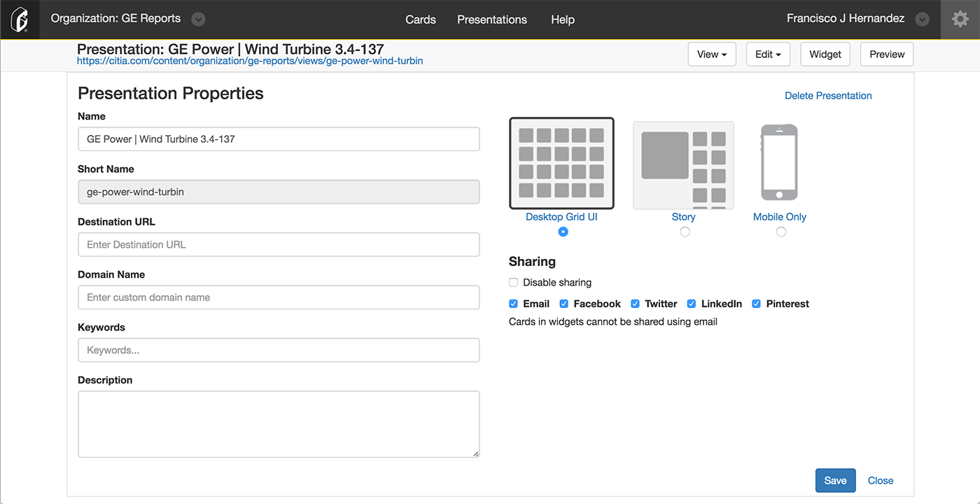980x504 pixels.
Task: Click the Preview button
Action: point(887,55)
